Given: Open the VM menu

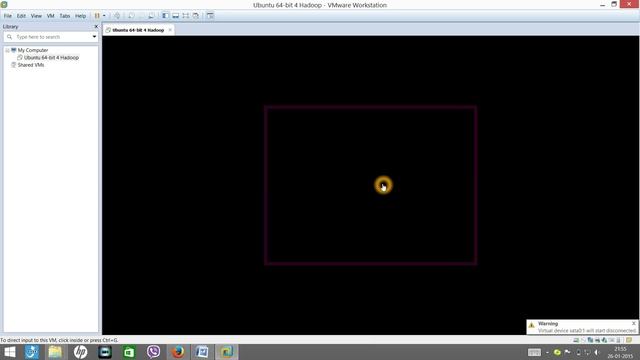Looking at the screenshot, I should (51, 16).
